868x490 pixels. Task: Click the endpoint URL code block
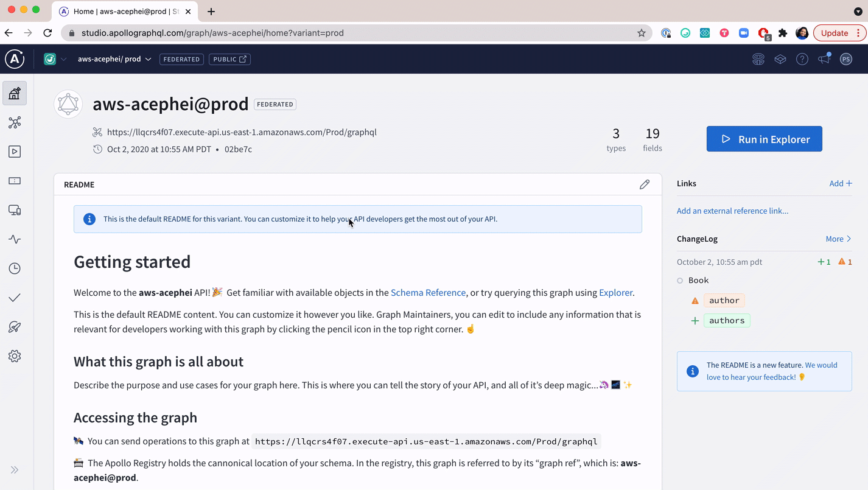426,441
